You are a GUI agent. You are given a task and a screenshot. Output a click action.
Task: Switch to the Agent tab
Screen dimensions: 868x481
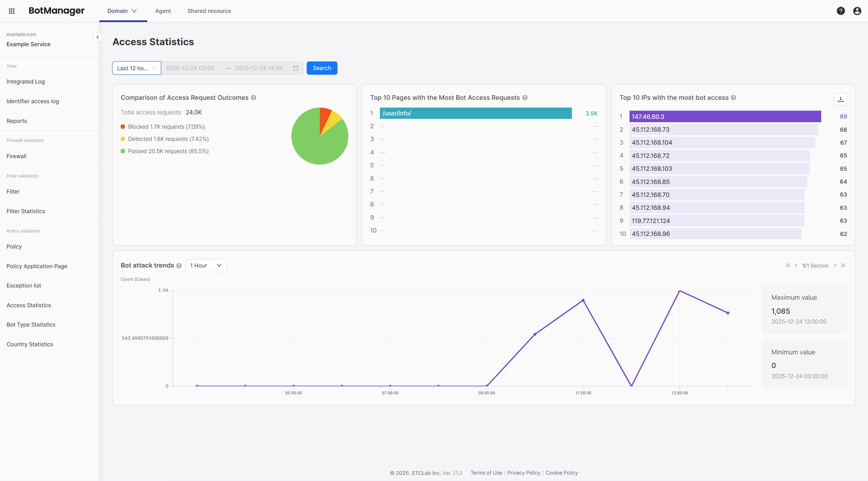coord(163,11)
